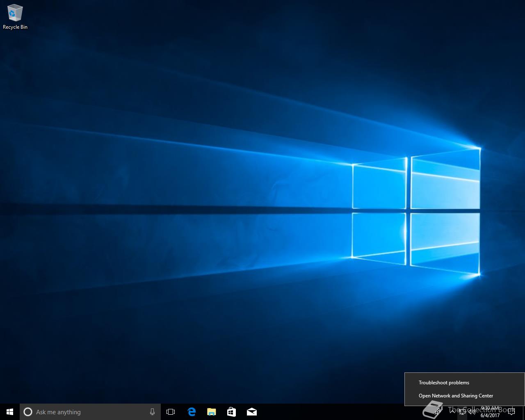Launch Microsoft Edge from the taskbar
The width and height of the screenshot is (525, 420).
coord(192,412)
